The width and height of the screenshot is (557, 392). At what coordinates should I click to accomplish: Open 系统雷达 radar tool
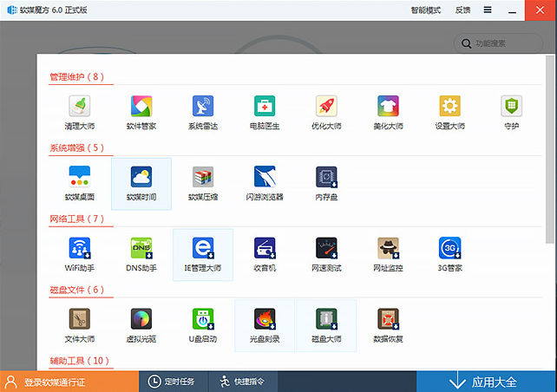(x=203, y=106)
